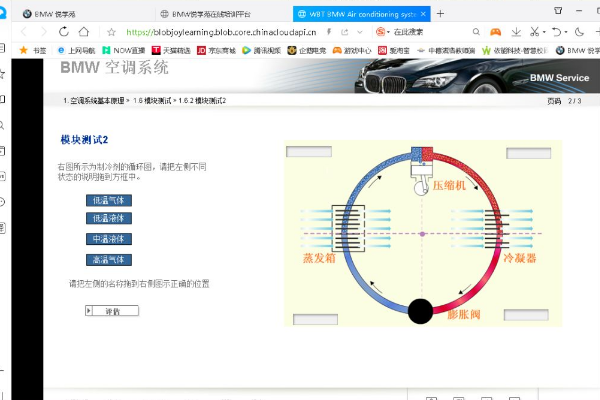
Task: Click the skin wardrobe icon in title bar
Action: click(x=558, y=11)
